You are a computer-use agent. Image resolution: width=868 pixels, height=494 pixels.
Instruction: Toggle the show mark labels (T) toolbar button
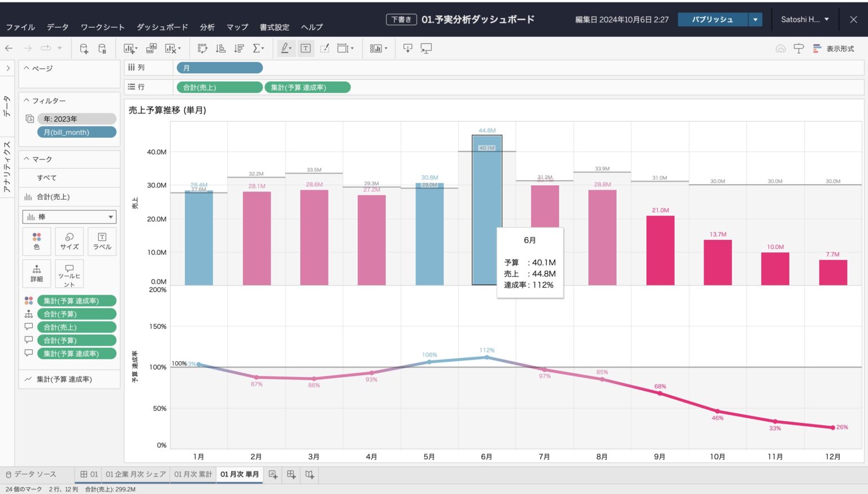coord(305,49)
